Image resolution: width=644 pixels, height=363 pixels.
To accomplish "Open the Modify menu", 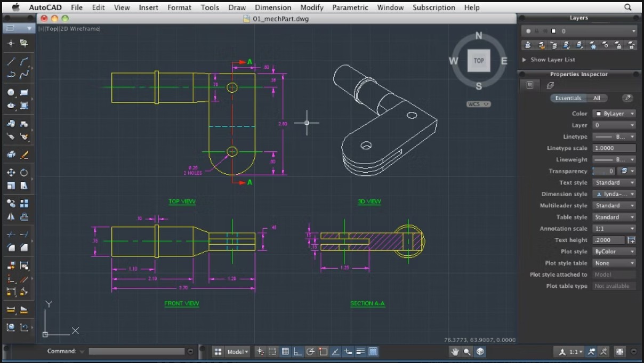I will click(x=311, y=7).
